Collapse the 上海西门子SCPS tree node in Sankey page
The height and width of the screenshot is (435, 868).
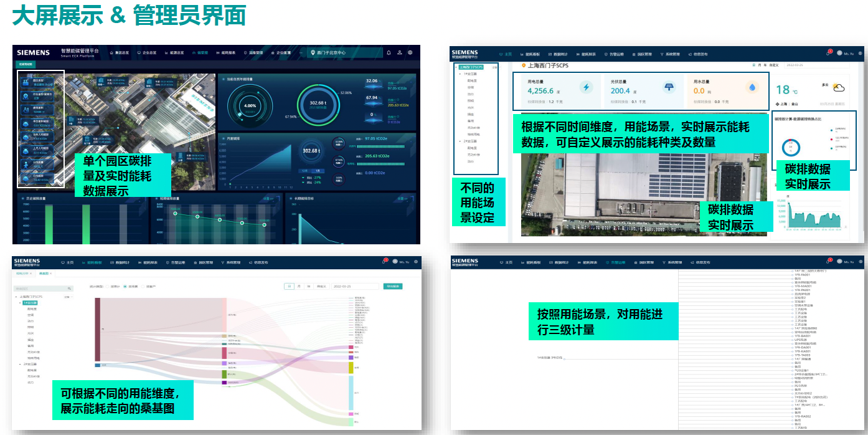click(17, 297)
